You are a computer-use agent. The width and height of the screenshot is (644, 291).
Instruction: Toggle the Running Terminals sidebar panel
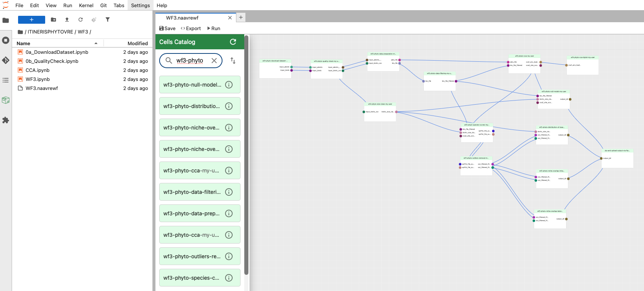[6, 40]
